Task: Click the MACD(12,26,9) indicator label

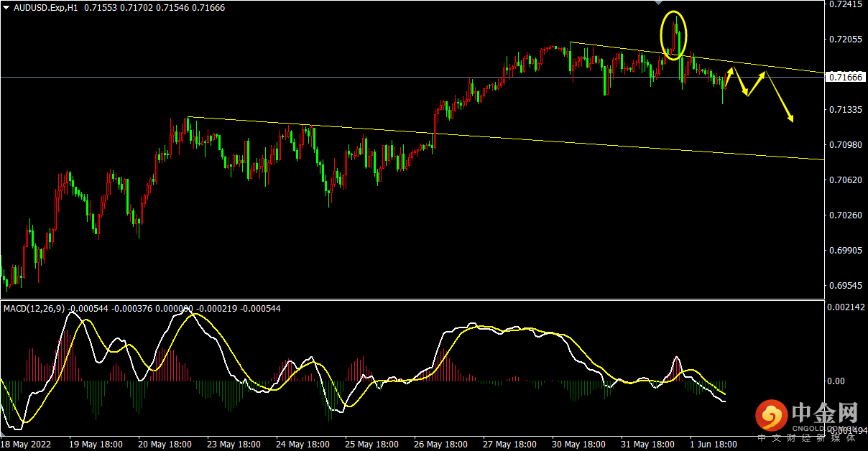Action: pyautogui.click(x=34, y=308)
